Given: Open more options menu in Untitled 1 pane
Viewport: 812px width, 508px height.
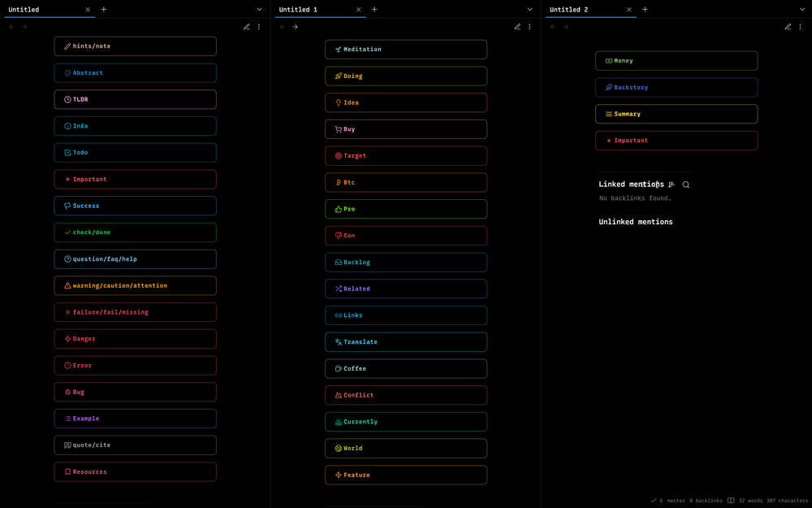Looking at the screenshot, I should [x=529, y=27].
